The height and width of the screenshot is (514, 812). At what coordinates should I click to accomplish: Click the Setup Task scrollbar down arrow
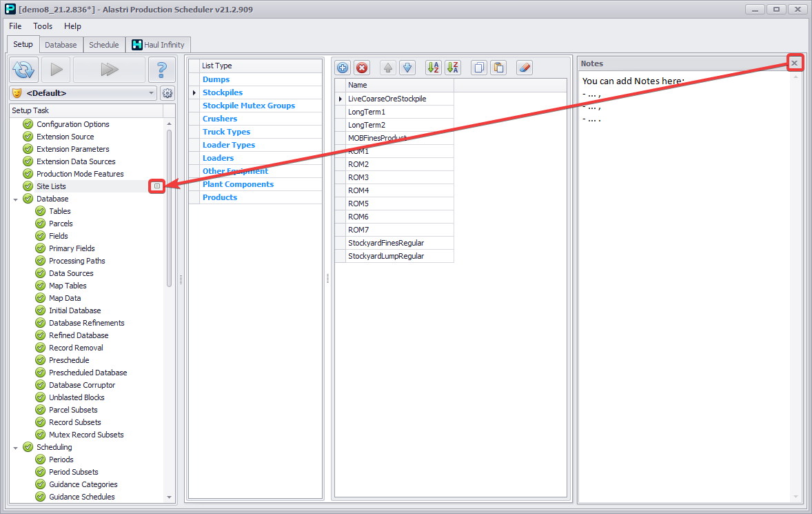click(169, 497)
